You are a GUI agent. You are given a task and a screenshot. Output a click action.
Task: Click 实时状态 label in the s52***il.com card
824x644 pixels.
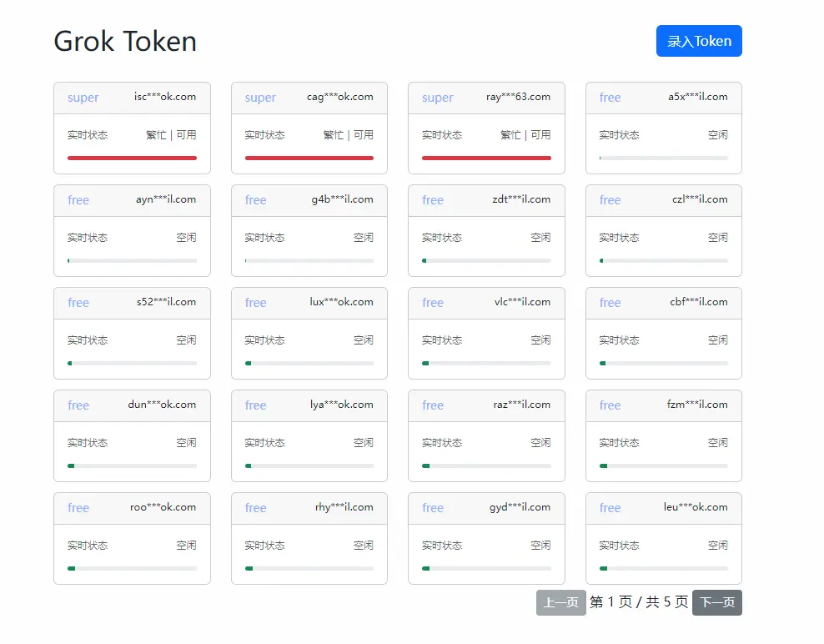tap(88, 340)
